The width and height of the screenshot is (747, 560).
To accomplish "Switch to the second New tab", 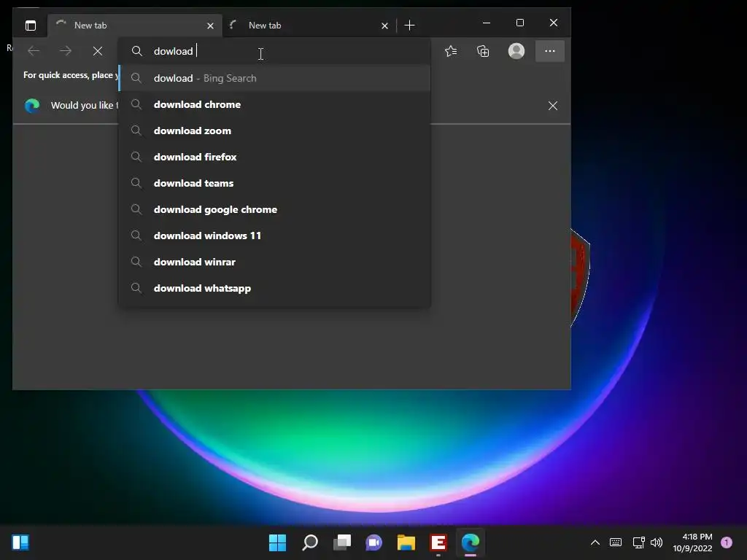I will pos(309,26).
